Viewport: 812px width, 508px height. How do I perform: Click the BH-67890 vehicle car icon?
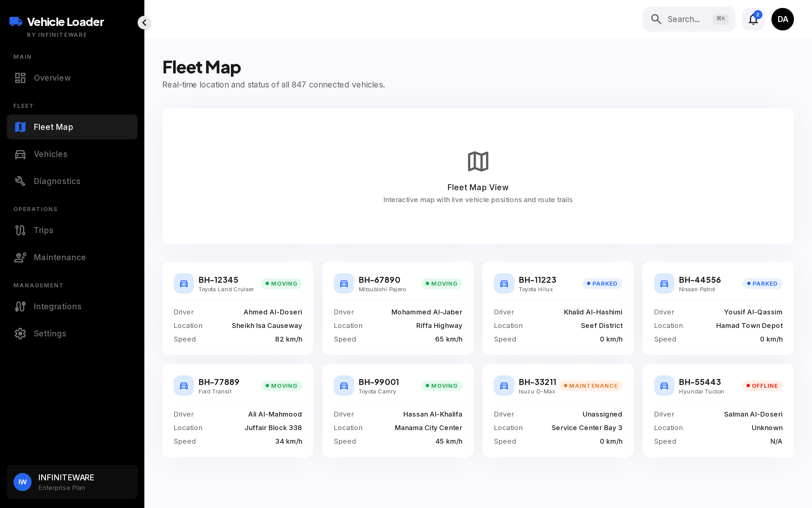click(344, 284)
